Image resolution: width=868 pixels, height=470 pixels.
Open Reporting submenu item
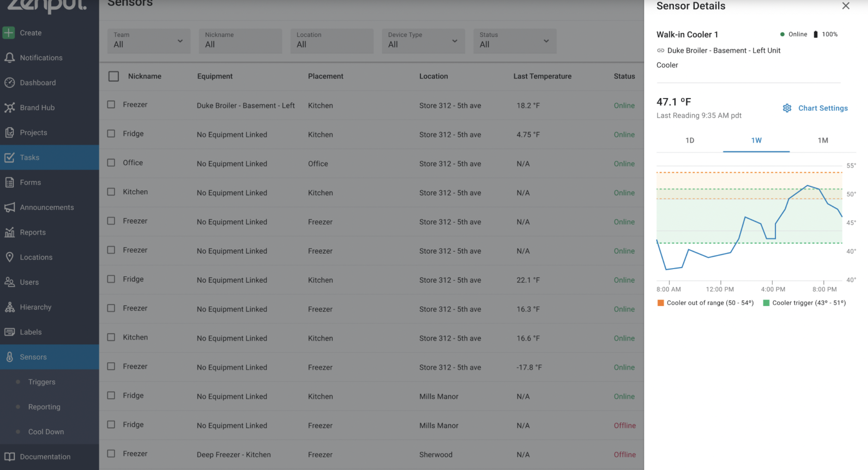click(x=44, y=407)
